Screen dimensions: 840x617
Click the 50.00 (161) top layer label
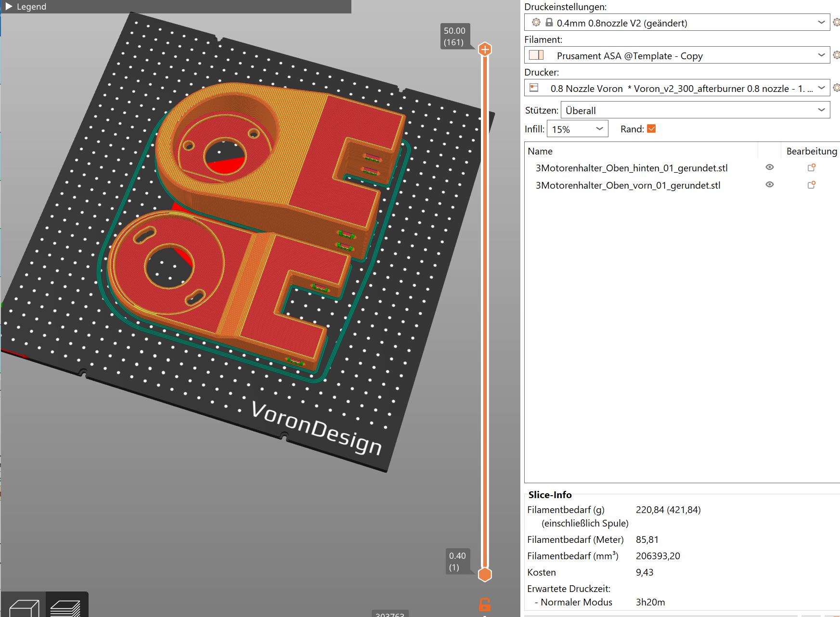coord(454,36)
